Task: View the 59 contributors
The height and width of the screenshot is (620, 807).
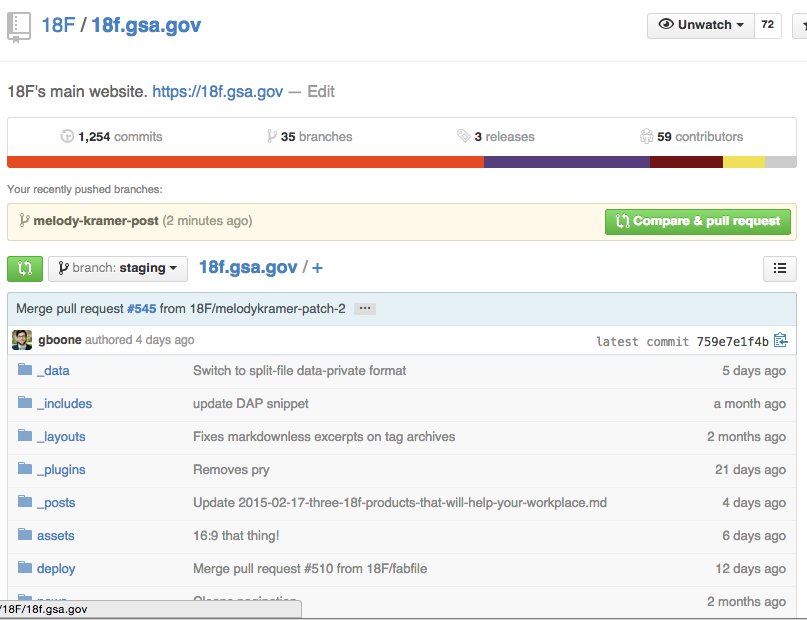Action: [700, 137]
